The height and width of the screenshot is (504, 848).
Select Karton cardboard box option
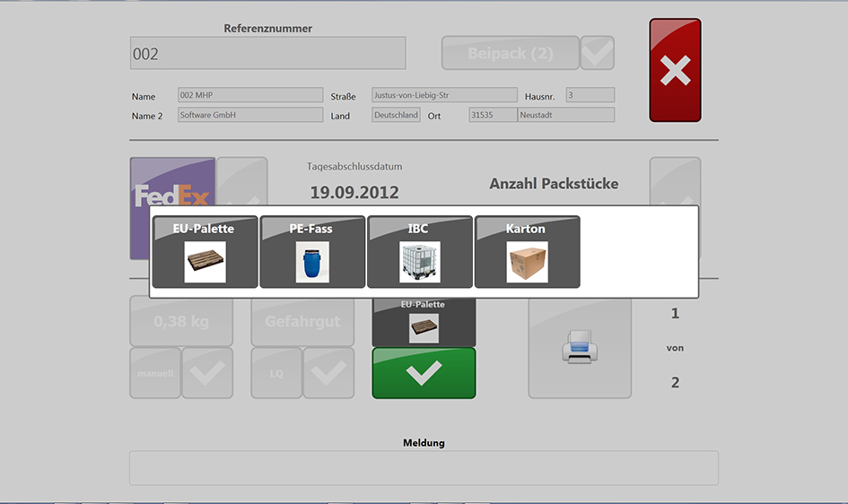pos(527,252)
